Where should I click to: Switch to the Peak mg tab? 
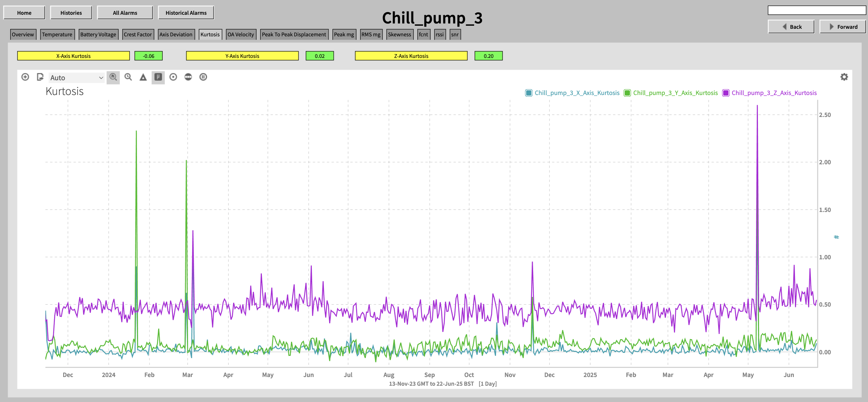coord(344,34)
